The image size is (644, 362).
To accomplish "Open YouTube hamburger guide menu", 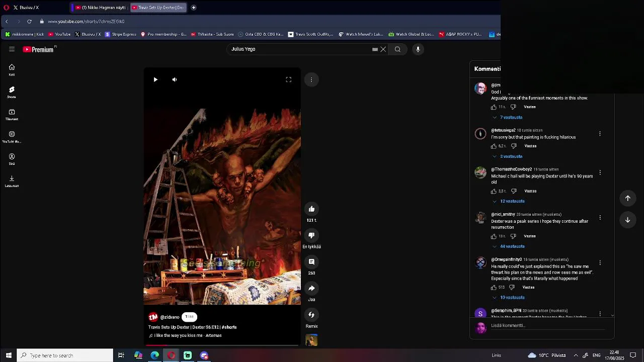I will (12, 49).
